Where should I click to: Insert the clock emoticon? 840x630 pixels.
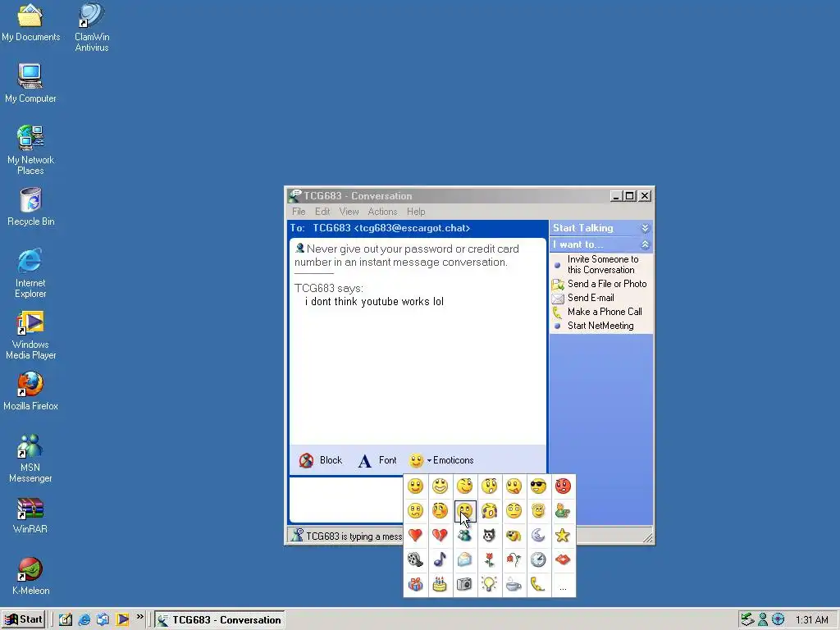point(538,559)
